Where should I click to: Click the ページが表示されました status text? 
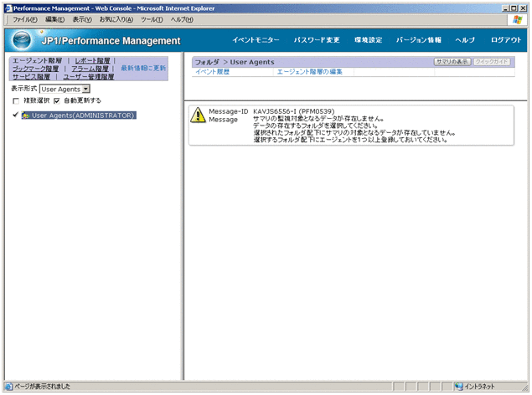42,386
